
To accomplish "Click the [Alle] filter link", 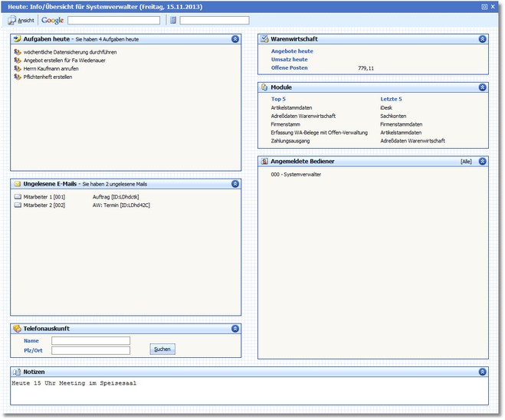I will pos(466,162).
